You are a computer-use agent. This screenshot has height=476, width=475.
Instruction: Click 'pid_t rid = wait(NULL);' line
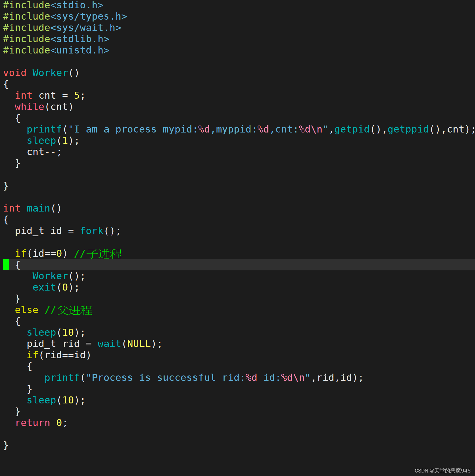(94, 344)
